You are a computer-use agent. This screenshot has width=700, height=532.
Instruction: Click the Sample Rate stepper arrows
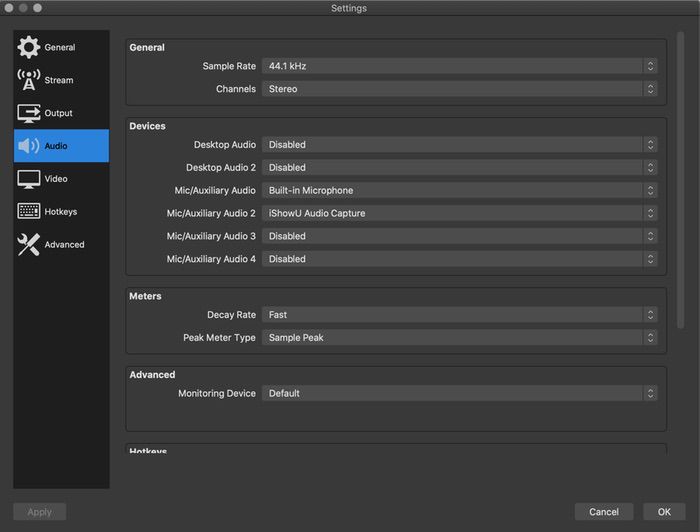pos(650,66)
